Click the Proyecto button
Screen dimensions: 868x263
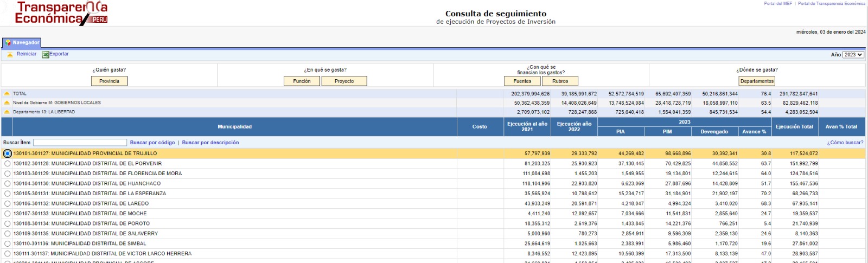pyautogui.click(x=344, y=81)
